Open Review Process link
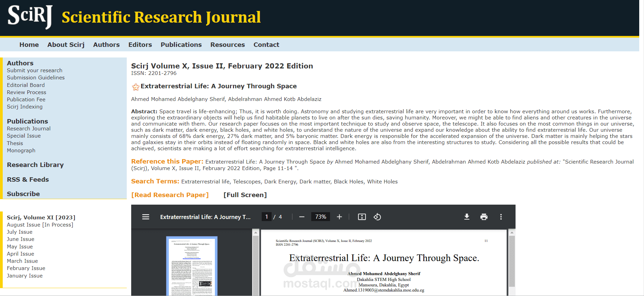This screenshot has height=296, width=644. [26, 92]
